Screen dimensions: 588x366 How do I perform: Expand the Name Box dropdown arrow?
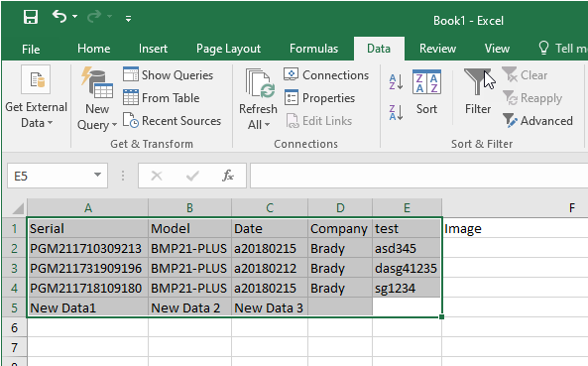click(97, 175)
